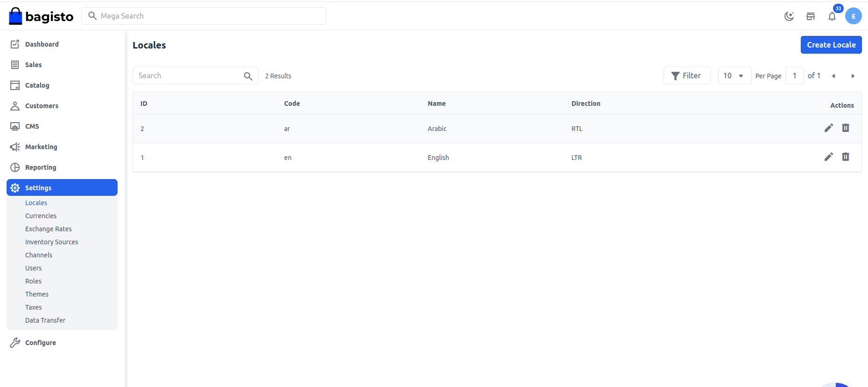Open the storefront via shop icon
Viewport: 868px width, 387px height.
click(811, 16)
